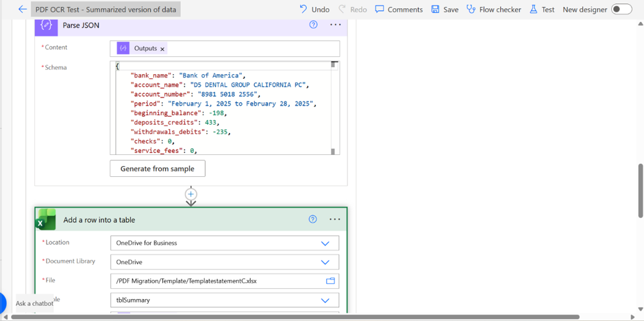Open the file picker folder icon
The width and height of the screenshot is (644, 321).
click(331, 281)
